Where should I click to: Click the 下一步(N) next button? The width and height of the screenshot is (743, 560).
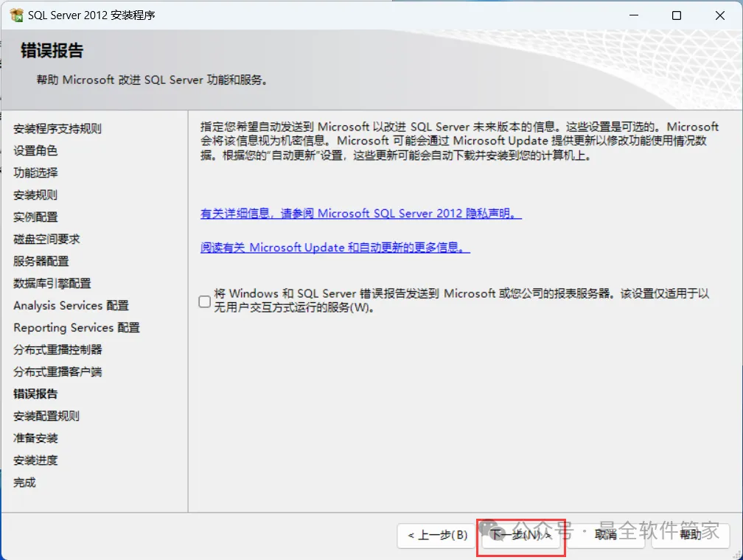[x=520, y=536]
